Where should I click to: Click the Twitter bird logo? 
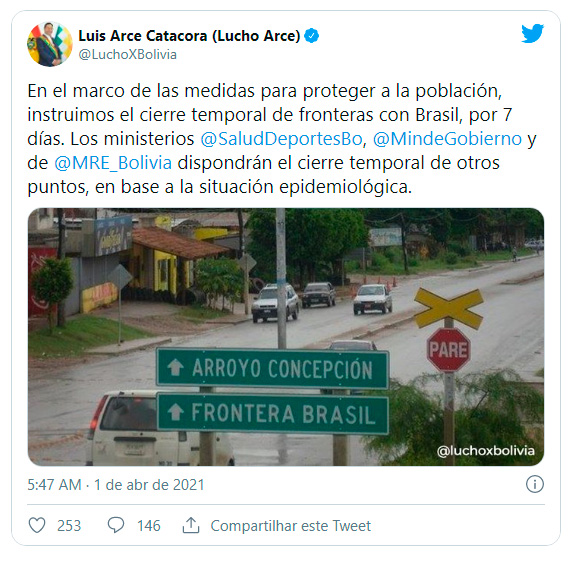pos(532,33)
